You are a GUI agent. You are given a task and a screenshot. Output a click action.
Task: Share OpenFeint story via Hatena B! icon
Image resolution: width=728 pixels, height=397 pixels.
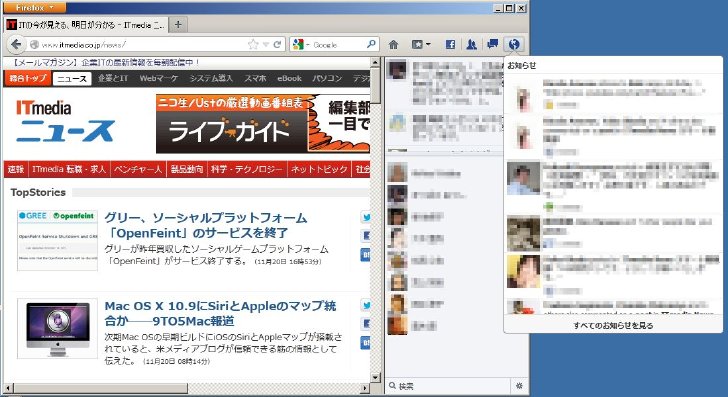366,254
